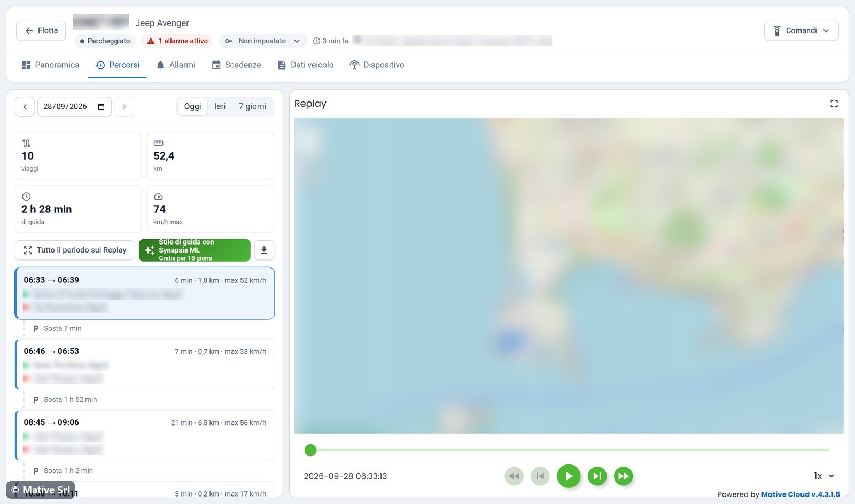
Task: Switch to the Percorsi tab
Action: tap(118, 65)
